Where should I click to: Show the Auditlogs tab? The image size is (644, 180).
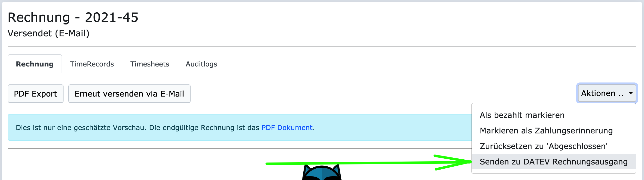(201, 64)
